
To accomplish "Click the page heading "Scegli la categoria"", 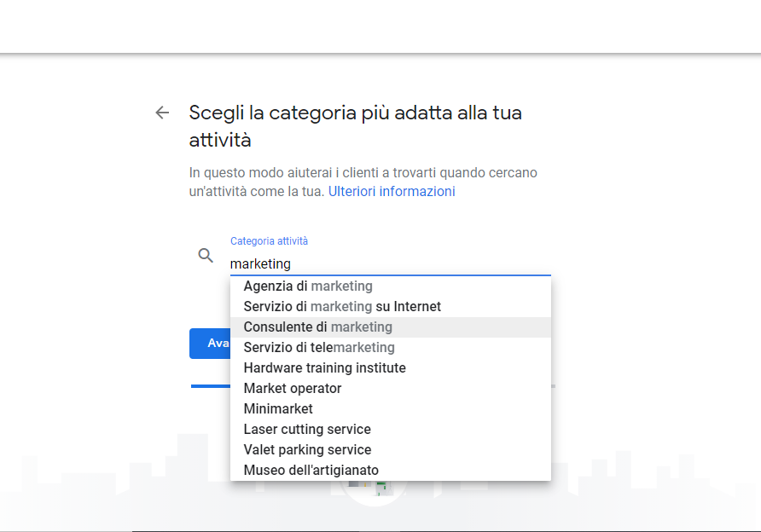I will pos(355,126).
